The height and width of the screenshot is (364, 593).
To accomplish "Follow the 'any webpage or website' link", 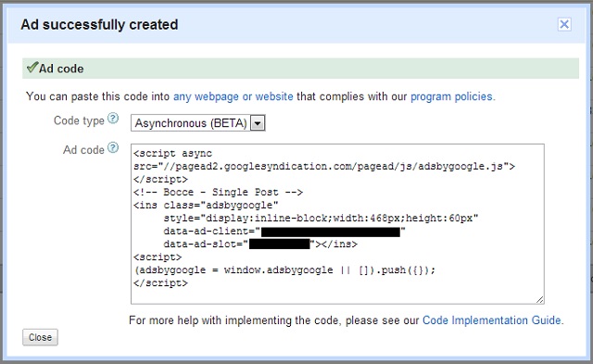I will click(x=233, y=96).
